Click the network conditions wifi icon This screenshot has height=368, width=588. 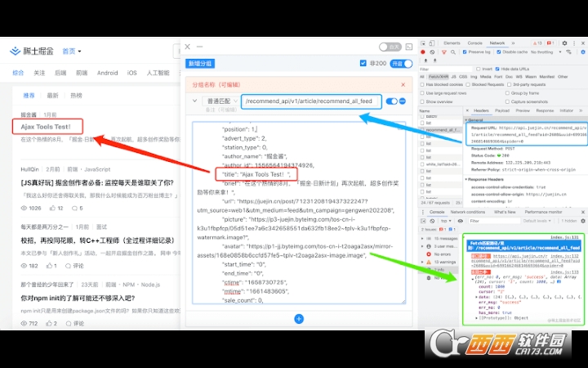coord(569,52)
